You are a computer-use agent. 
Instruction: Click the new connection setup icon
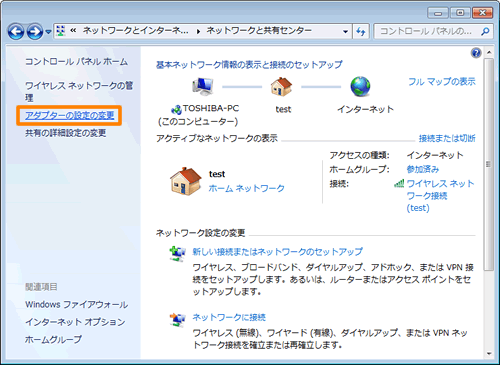(177, 254)
